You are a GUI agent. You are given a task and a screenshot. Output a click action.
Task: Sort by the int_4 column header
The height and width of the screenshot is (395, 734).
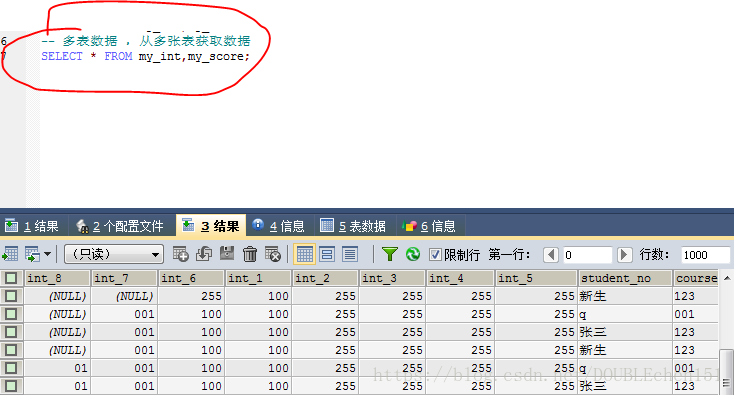pyautogui.click(x=460, y=278)
